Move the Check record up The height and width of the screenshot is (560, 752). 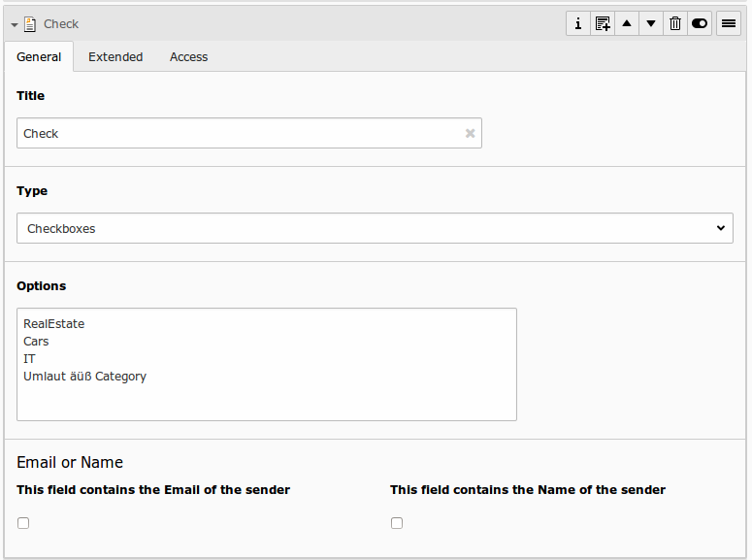(627, 24)
